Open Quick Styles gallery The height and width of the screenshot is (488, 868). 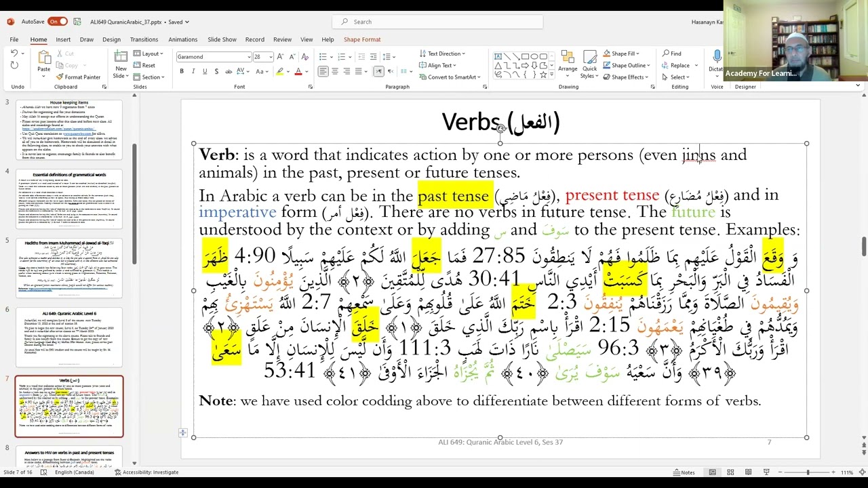589,62
